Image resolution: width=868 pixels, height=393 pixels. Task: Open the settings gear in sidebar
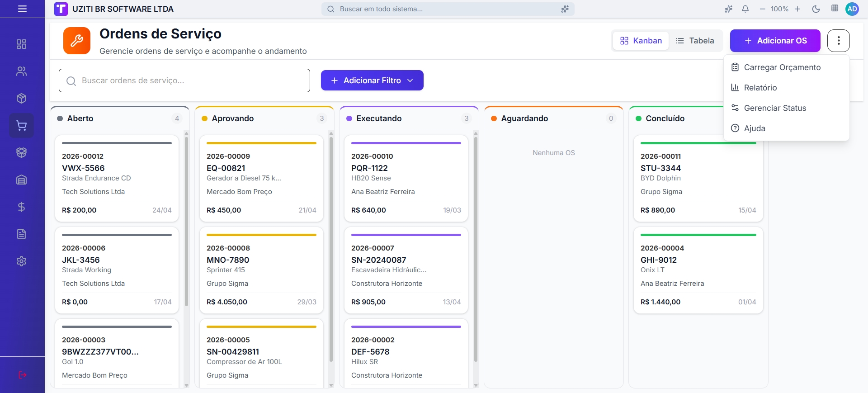pos(21,261)
